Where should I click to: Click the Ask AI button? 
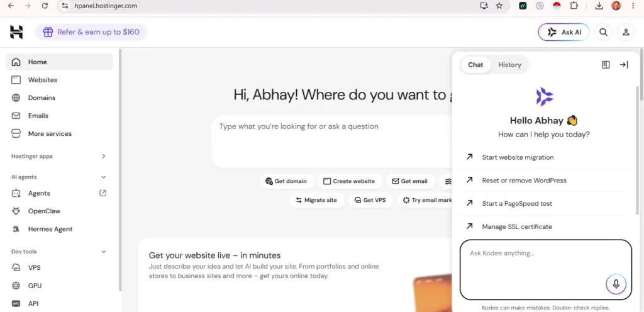(x=563, y=32)
